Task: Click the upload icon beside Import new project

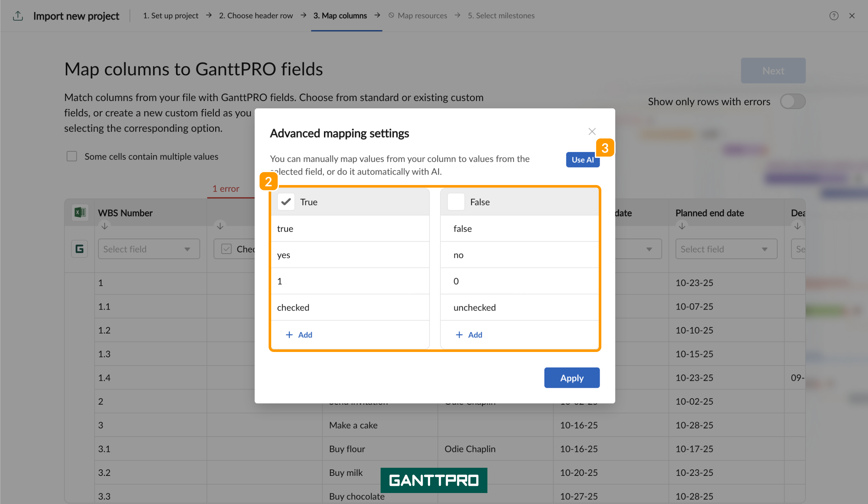Action: 18,16
